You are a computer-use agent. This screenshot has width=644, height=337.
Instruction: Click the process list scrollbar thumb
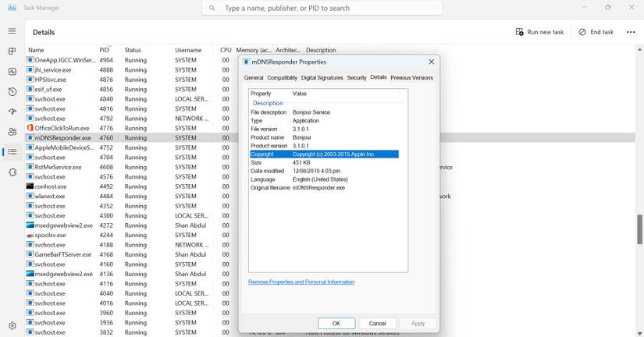[639, 229]
